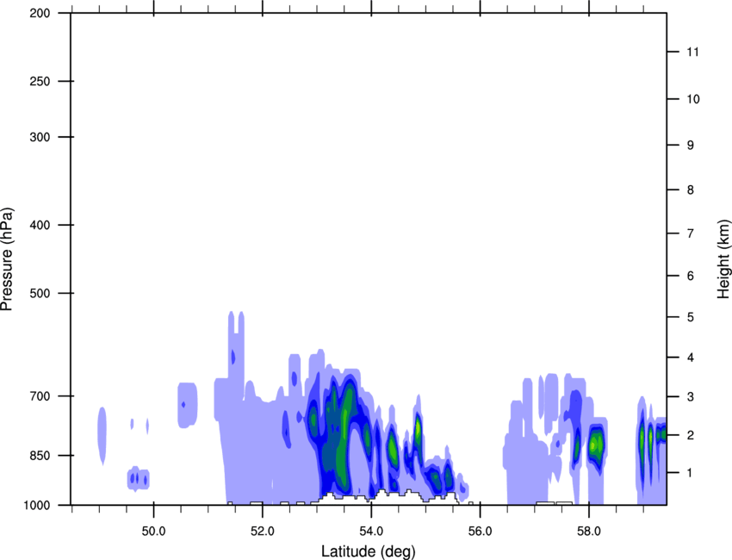732x560 pixels.
Task: Click the 500 pressure tick label
Action: (x=40, y=293)
